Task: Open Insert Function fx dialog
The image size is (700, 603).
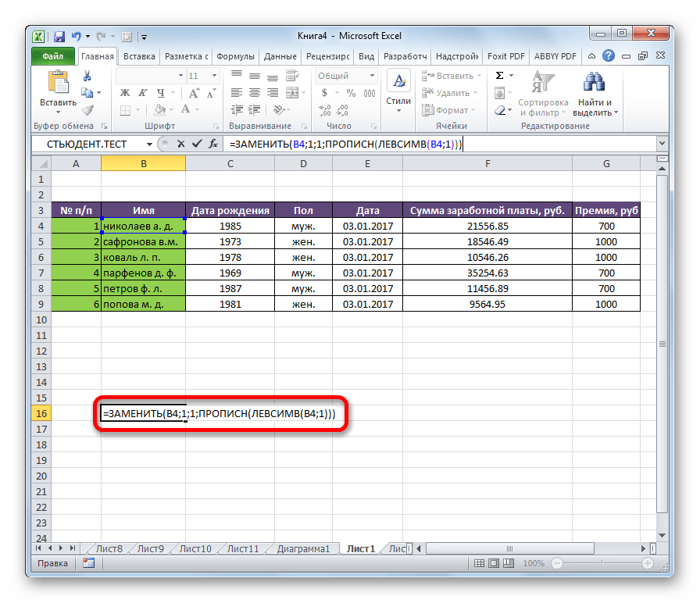Action: coord(213,144)
